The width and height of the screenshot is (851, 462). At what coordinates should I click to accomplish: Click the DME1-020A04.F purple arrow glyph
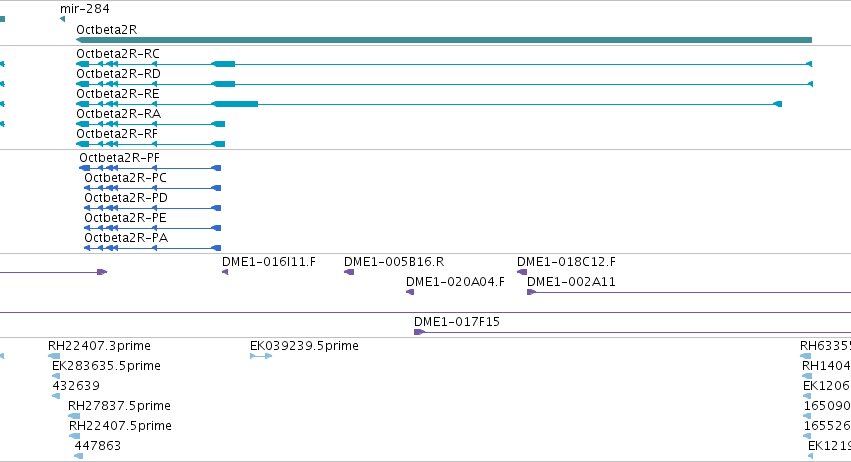[x=410, y=292]
